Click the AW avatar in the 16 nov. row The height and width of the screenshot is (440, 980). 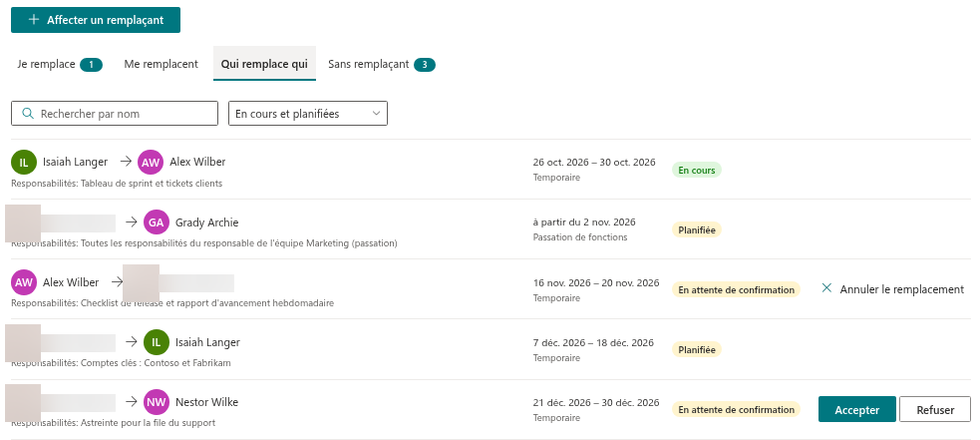(x=24, y=282)
